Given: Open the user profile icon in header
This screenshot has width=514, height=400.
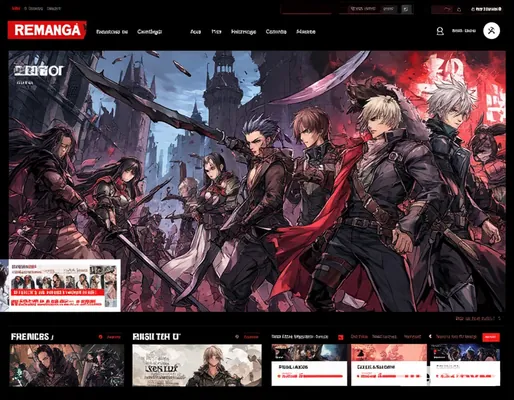Looking at the screenshot, I should [x=440, y=31].
